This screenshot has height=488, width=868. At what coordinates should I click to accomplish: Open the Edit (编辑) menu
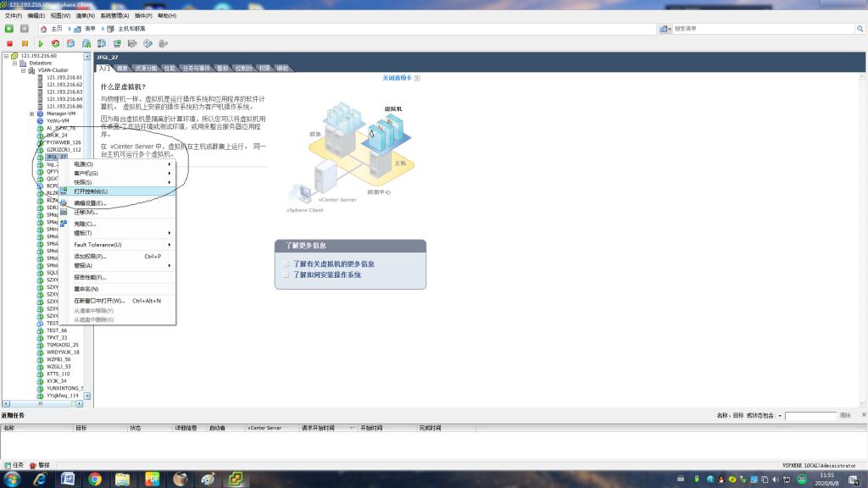36,16
